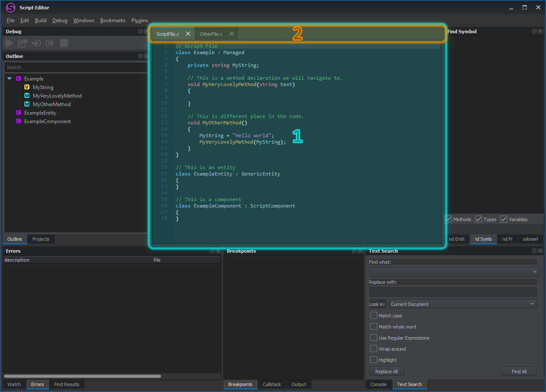546x392 pixels.
Task: Open the Bookmarks menu
Action: tap(113, 20)
